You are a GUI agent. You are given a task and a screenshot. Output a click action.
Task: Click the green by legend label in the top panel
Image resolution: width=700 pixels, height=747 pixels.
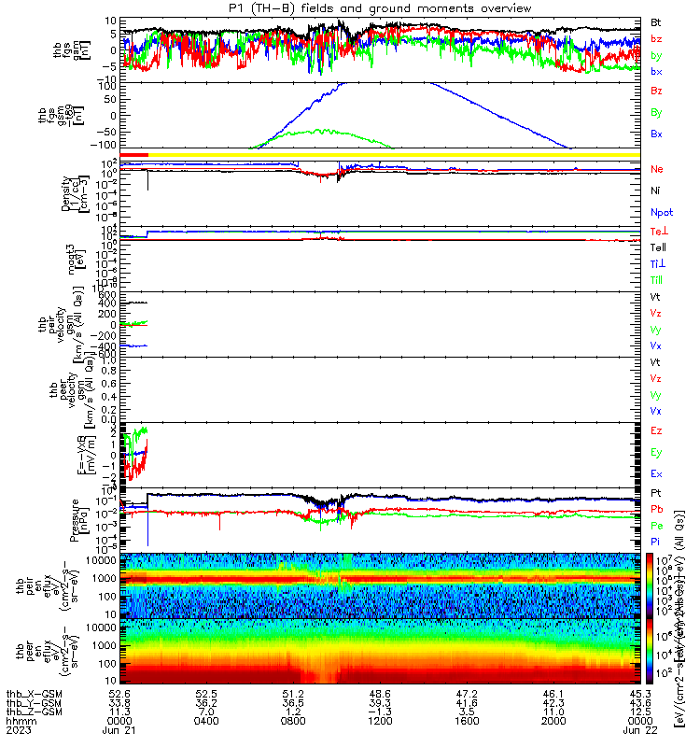(656, 55)
